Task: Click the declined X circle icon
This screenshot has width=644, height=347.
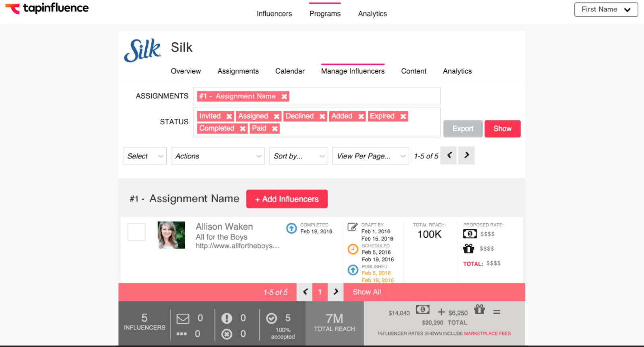Action: [x=227, y=334]
